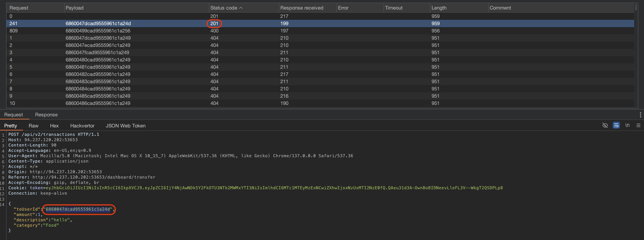Select the payload 6860047ecad9555961c1a249 row
Viewport: 644px width, 240px height.
(320, 45)
